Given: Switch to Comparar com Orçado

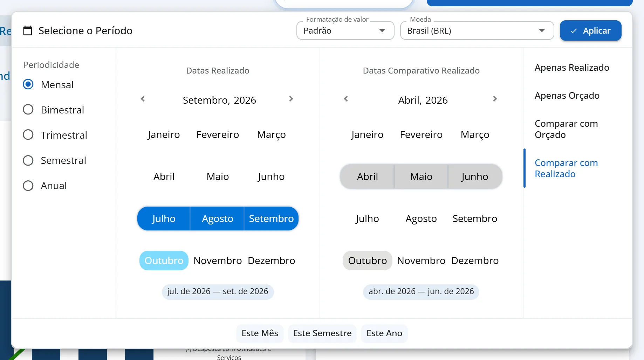Looking at the screenshot, I should pos(566,129).
